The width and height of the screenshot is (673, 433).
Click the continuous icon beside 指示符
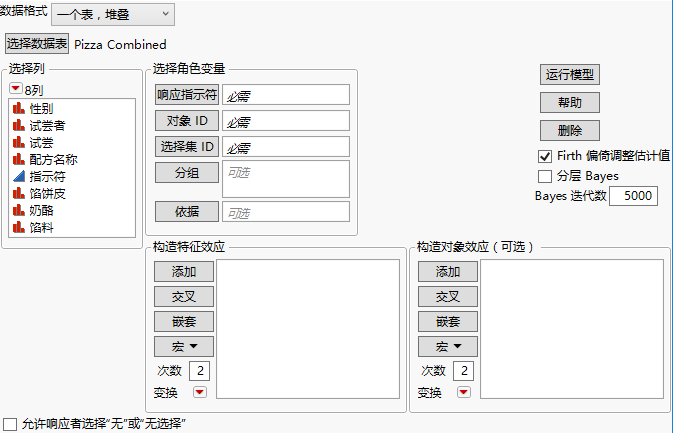click(x=18, y=176)
